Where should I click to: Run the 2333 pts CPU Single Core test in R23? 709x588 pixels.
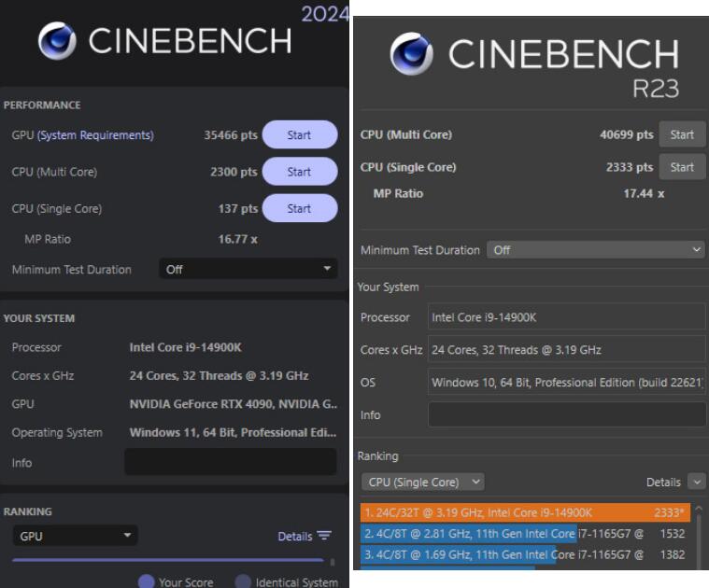pyautogui.click(x=682, y=167)
